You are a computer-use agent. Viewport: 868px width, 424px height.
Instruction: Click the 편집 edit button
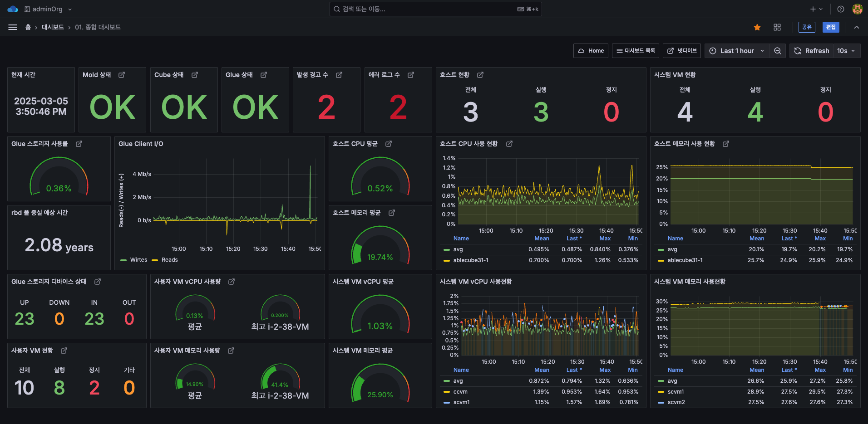click(x=831, y=27)
